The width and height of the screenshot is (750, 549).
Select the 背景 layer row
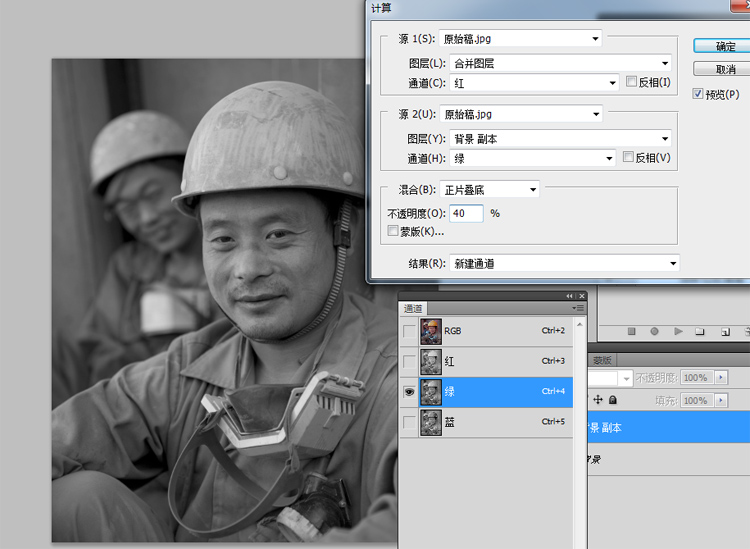click(x=669, y=459)
